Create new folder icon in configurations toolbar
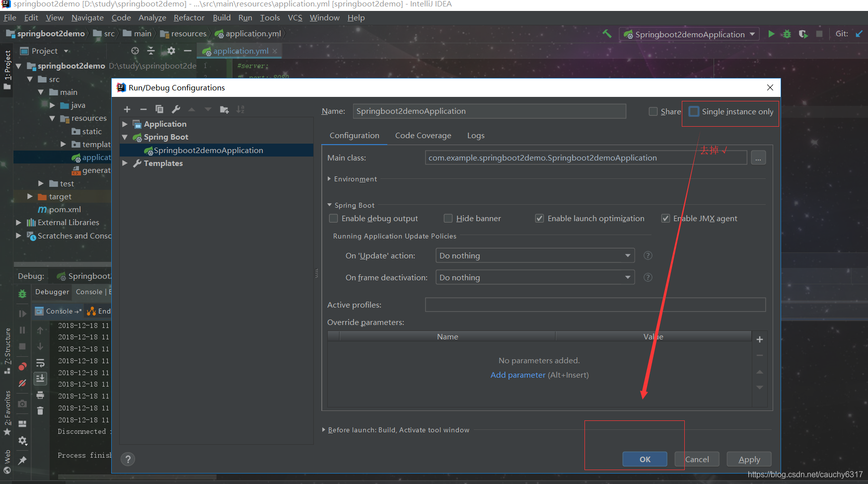This screenshot has height=484, width=868. point(224,109)
